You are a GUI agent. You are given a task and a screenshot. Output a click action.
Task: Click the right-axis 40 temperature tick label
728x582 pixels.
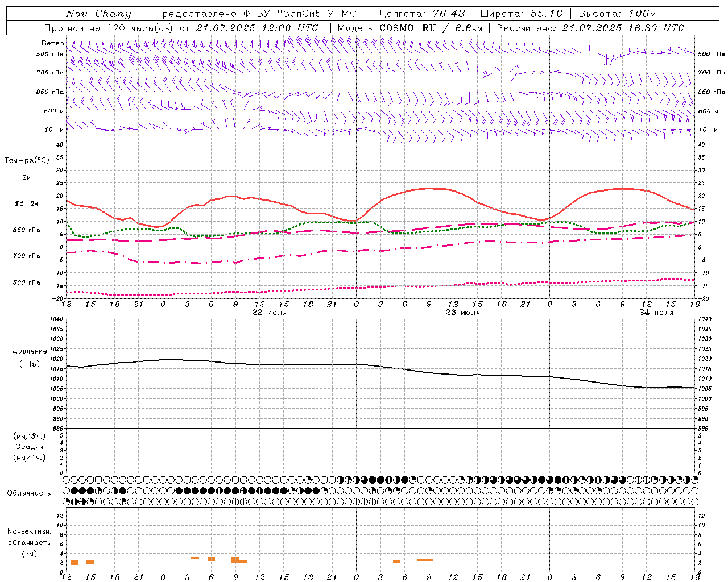(701, 144)
